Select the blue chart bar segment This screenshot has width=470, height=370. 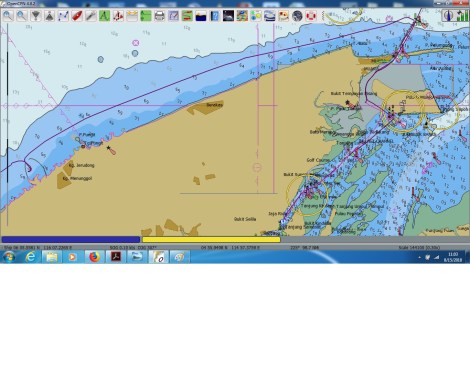pos(71,239)
